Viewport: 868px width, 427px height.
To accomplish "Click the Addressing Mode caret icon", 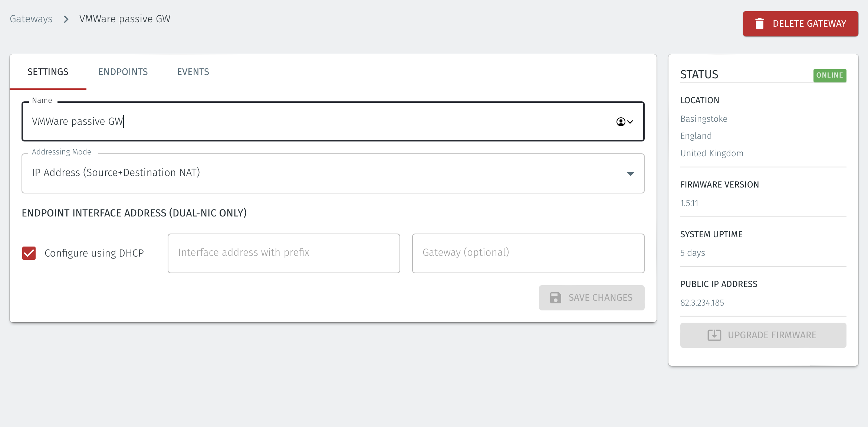I will click(630, 173).
